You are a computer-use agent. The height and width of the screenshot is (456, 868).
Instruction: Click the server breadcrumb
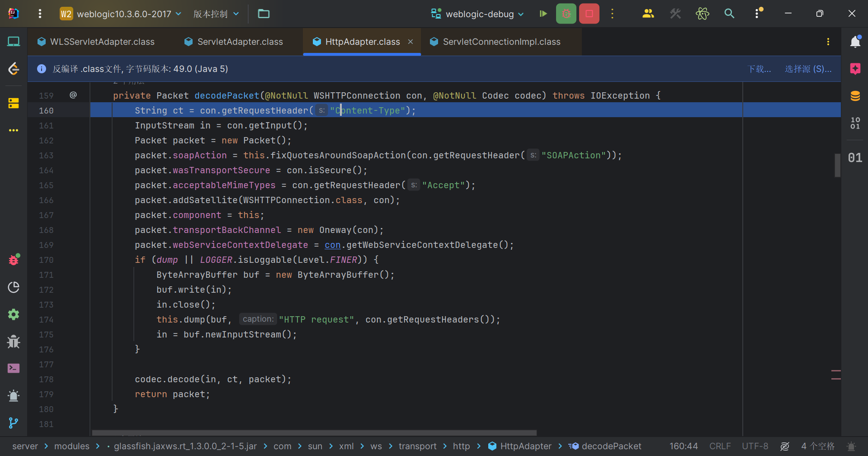pyautogui.click(x=25, y=446)
